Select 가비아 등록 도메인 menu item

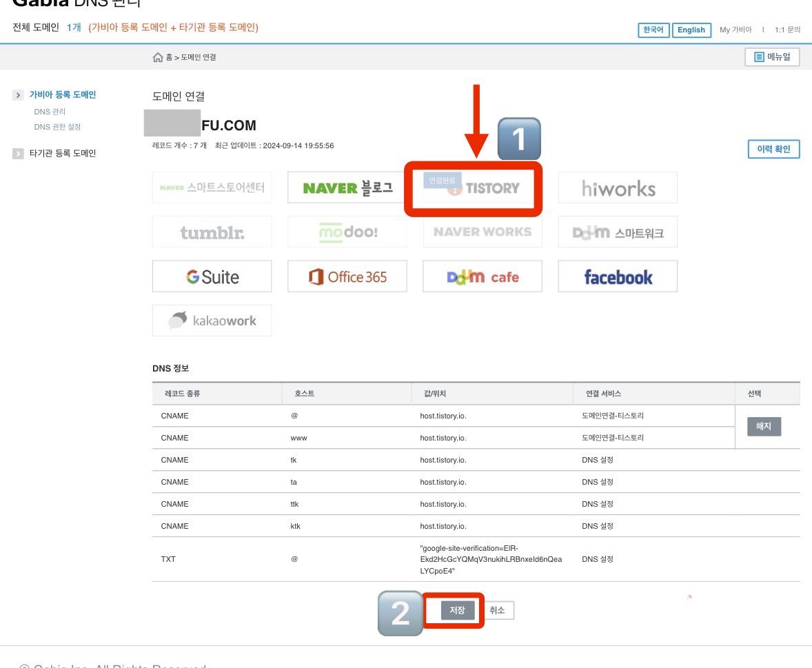coord(63,94)
